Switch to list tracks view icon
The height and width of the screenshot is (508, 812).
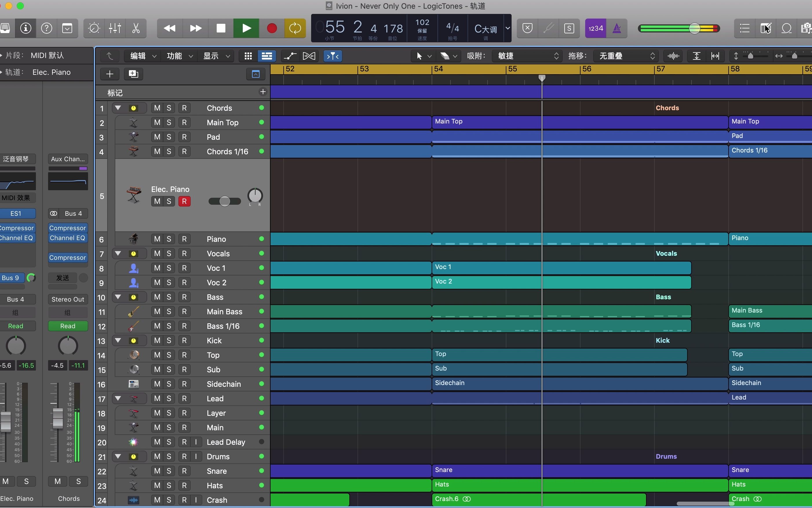coord(267,56)
